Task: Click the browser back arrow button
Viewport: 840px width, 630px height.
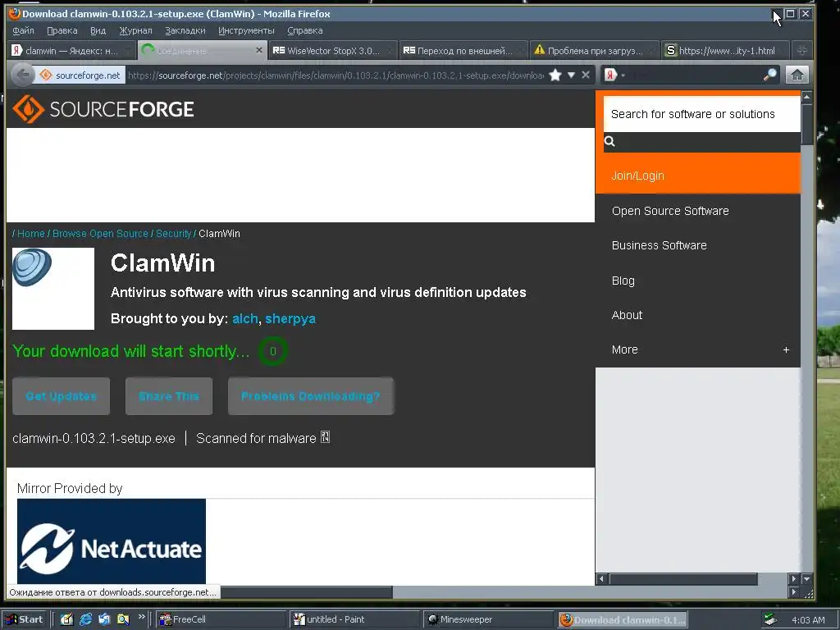Action: click(22, 75)
